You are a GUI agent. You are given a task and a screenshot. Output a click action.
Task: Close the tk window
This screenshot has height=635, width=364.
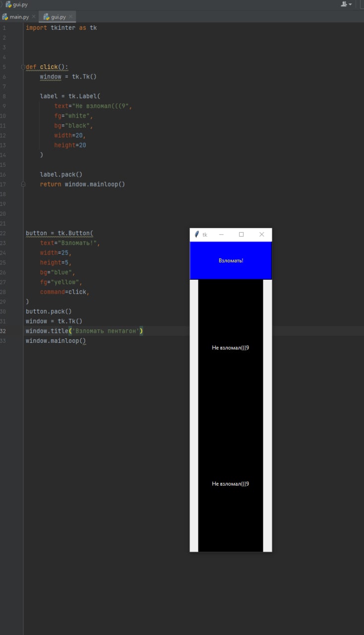[262, 235]
